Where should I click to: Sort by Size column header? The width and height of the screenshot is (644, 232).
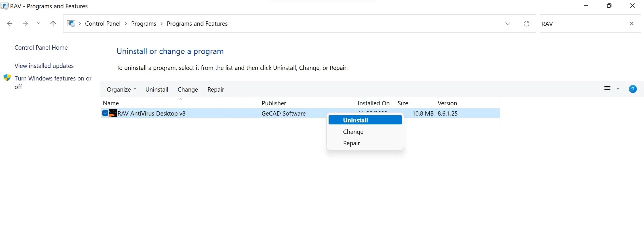point(416,103)
